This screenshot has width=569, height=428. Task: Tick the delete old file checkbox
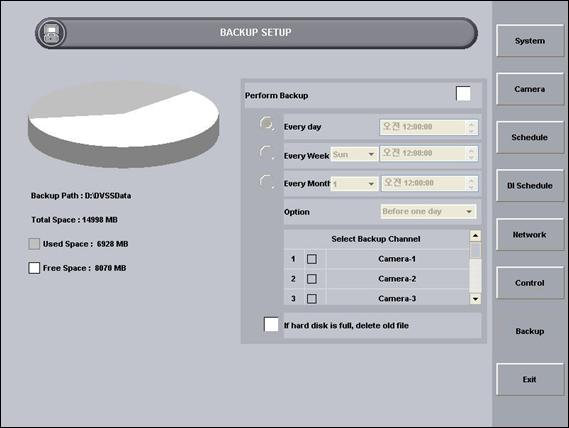click(x=271, y=324)
